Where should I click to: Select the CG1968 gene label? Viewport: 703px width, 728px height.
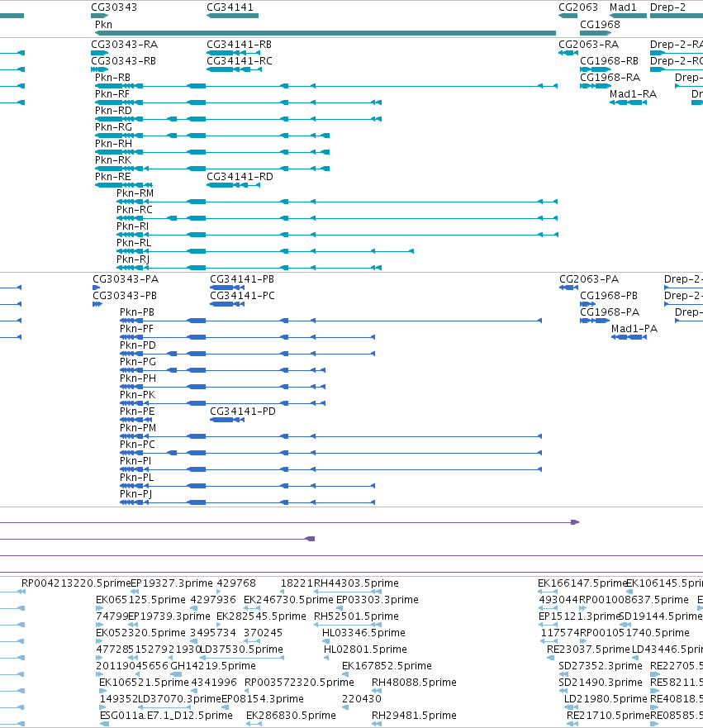pos(600,25)
